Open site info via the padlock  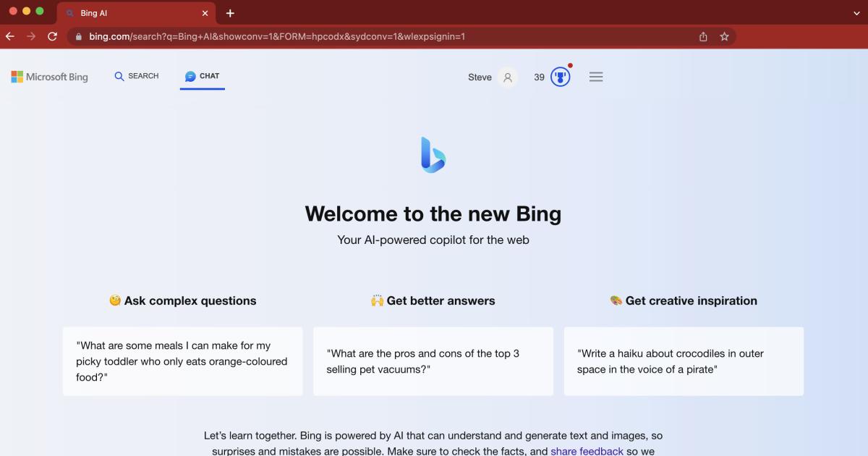79,35
